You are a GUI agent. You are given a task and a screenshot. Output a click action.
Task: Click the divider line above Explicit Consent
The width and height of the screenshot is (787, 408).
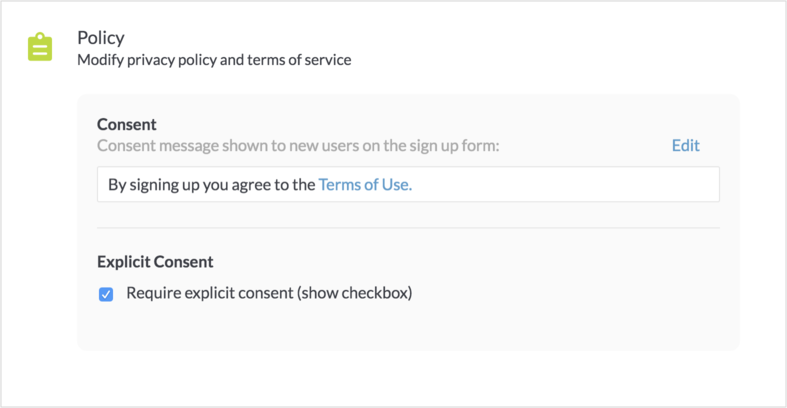[408, 228]
